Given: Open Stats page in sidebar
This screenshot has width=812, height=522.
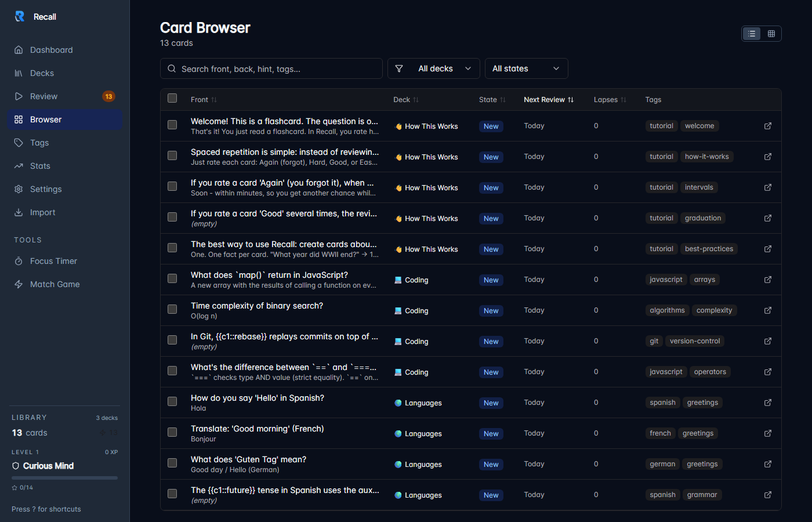Looking at the screenshot, I should pyautogui.click(x=65, y=166).
